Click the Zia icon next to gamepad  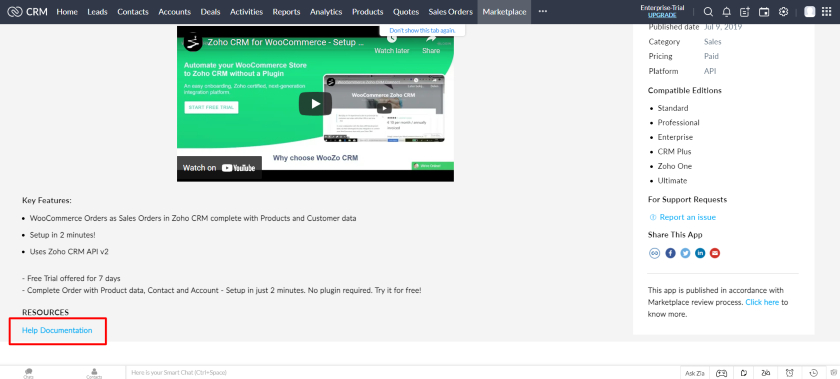tap(745, 373)
